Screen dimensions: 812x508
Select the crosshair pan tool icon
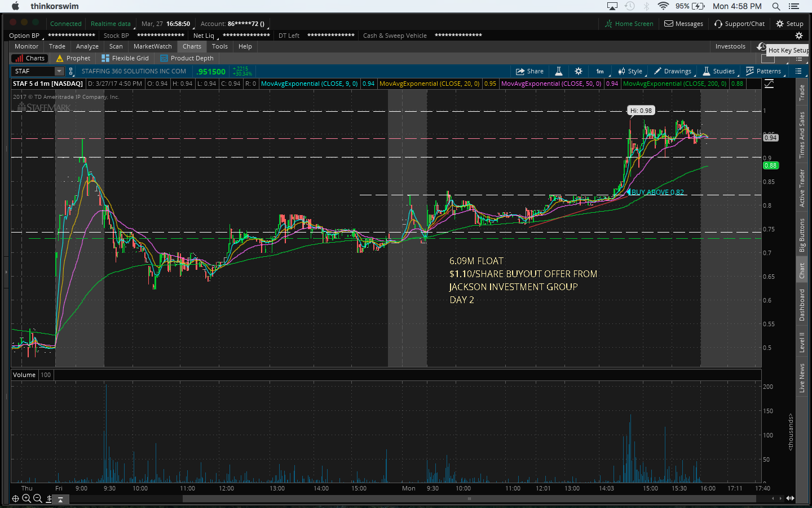tap(15, 498)
